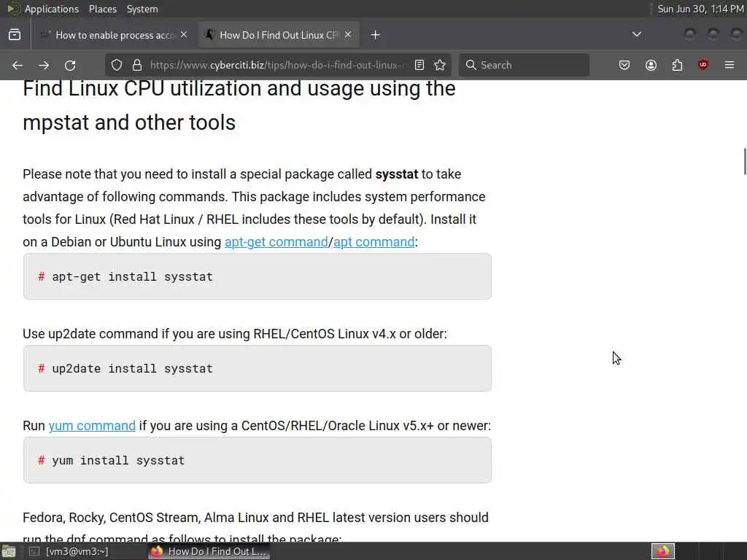Open the 'apt-get command' link
Screen dimensions: 747x560
coord(276,242)
